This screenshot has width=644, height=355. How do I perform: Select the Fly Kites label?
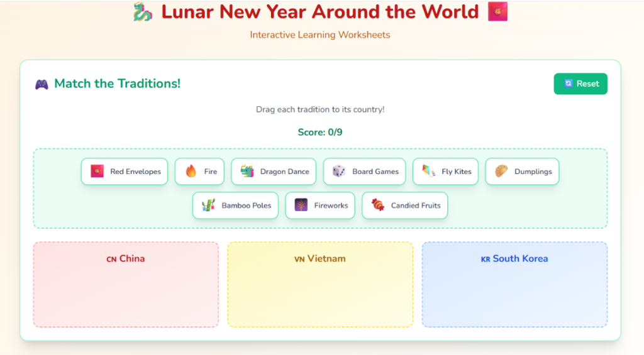457,172
